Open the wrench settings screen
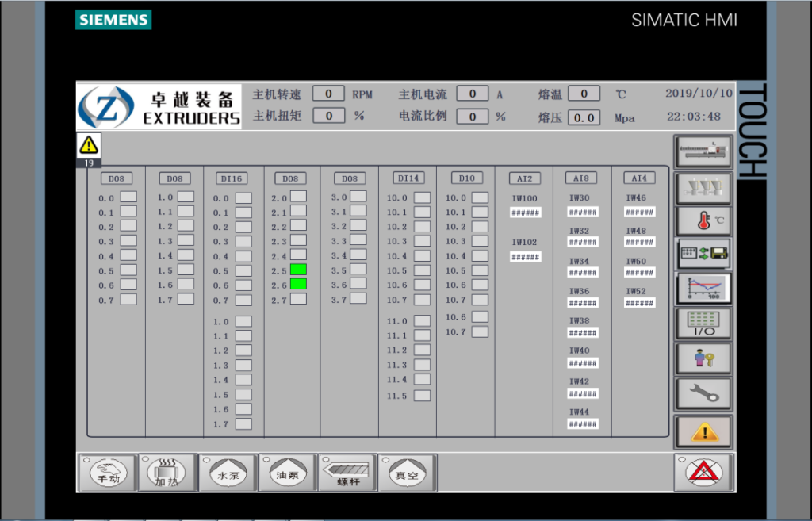The image size is (812, 521). point(703,393)
